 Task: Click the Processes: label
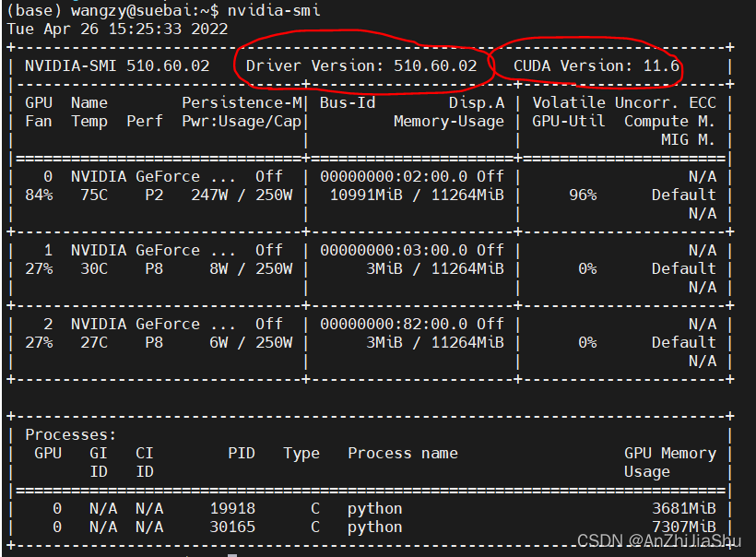71,435
